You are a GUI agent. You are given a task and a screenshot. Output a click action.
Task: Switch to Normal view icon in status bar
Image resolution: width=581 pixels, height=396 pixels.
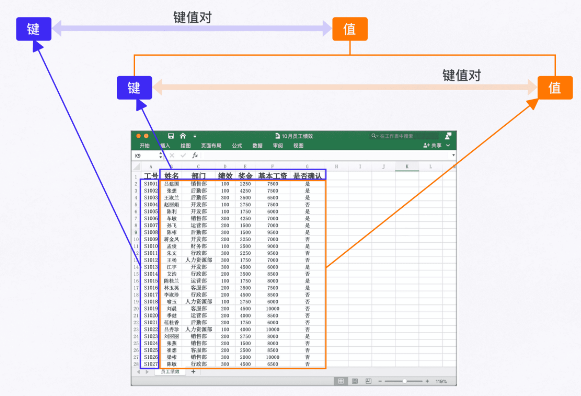tap(341, 381)
